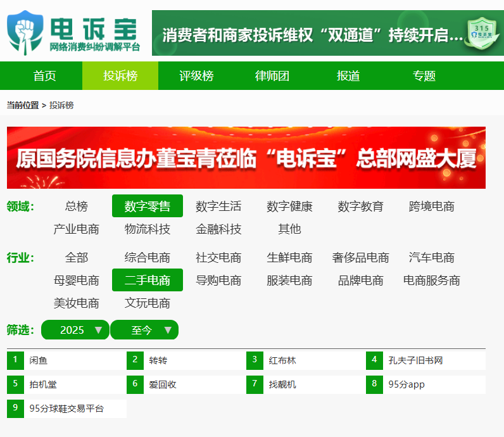Choose 导购电商 industry filter
The height and width of the screenshot is (437, 504).
point(218,281)
